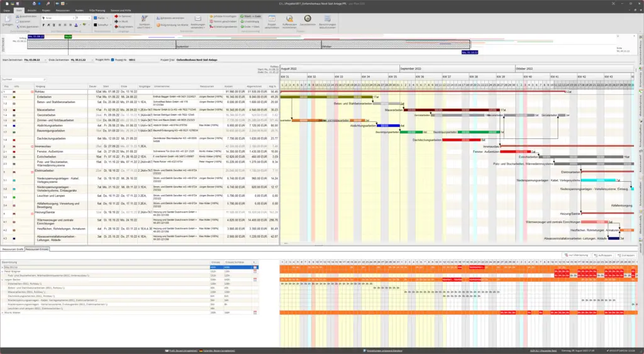Click the Suchtext search field
The image size is (644, 354).
coord(23,79)
